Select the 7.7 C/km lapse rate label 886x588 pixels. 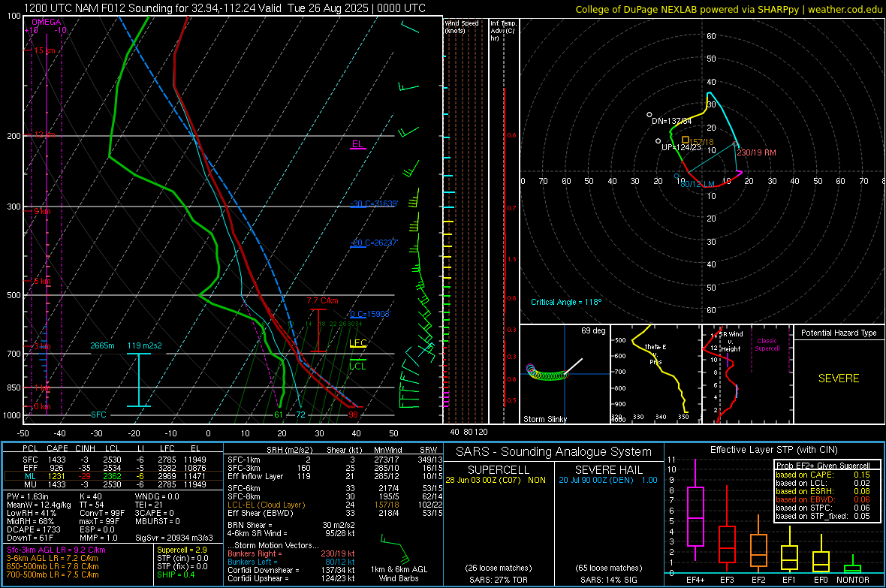(x=322, y=300)
